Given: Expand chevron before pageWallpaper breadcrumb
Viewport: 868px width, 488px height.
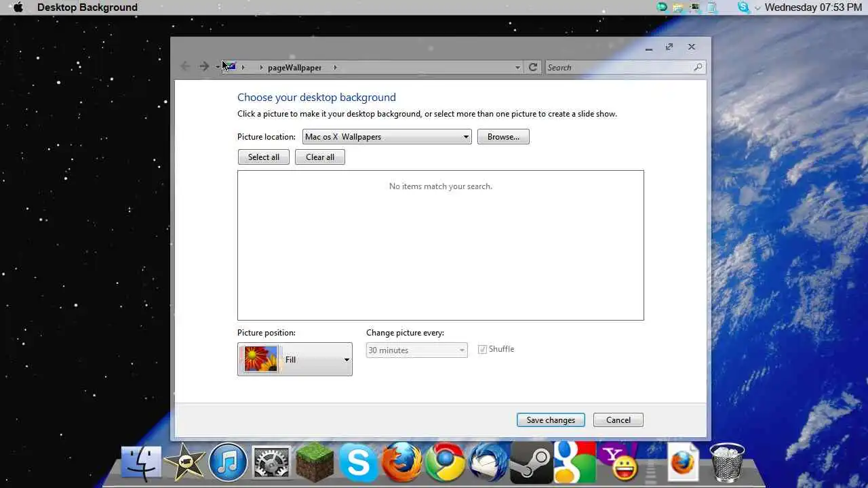Looking at the screenshot, I should 261,67.
